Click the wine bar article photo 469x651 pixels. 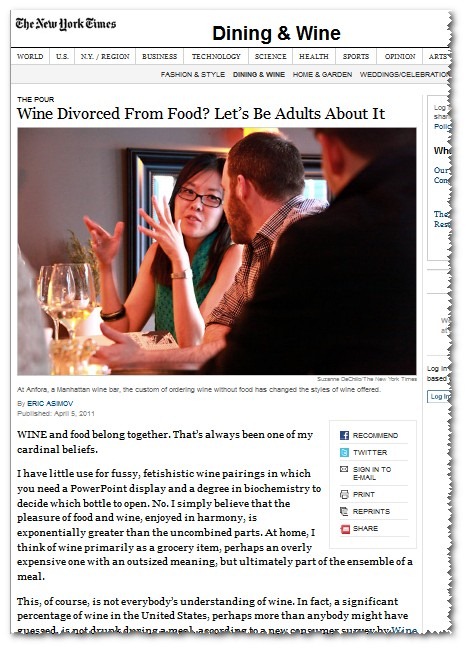pyautogui.click(x=217, y=251)
